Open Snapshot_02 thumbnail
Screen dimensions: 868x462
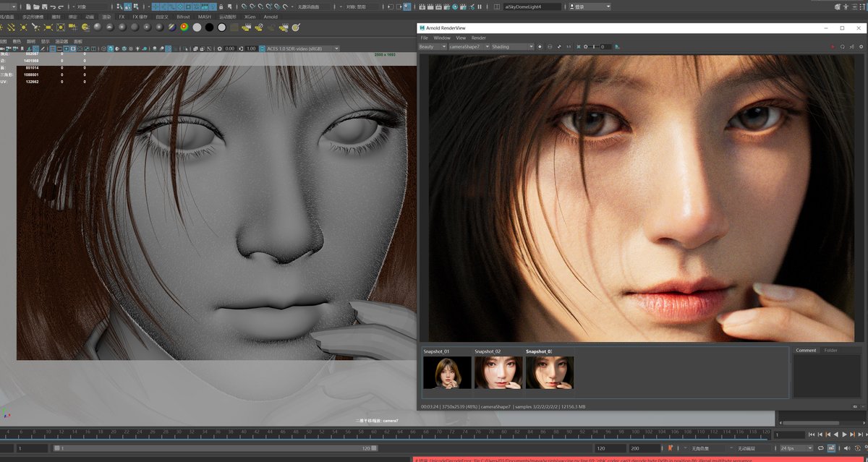(498, 372)
